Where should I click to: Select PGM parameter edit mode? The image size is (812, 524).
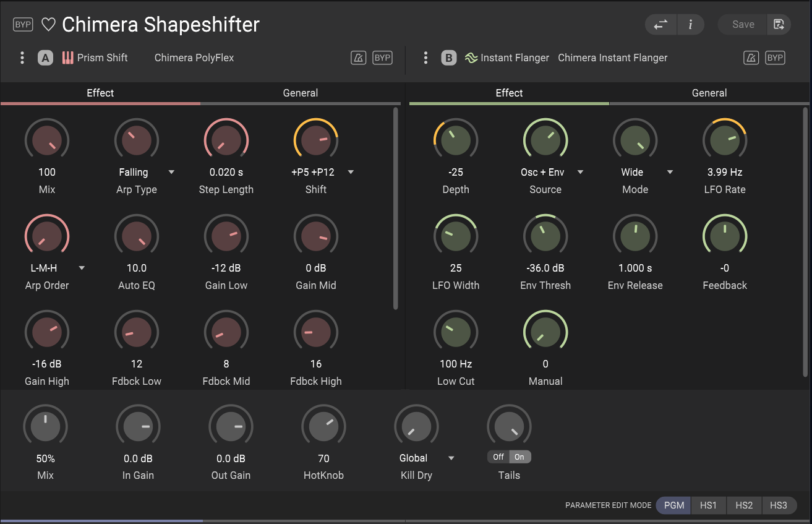[673, 505]
